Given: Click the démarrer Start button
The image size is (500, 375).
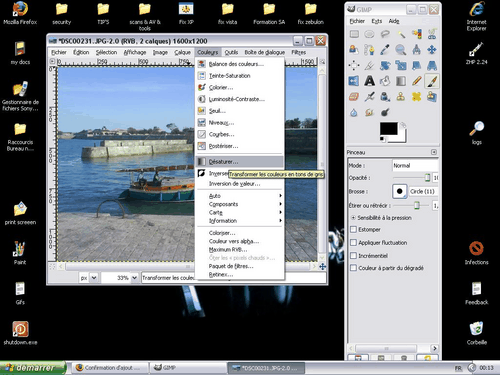Looking at the screenshot, I should pyautogui.click(x=33, y=368).
